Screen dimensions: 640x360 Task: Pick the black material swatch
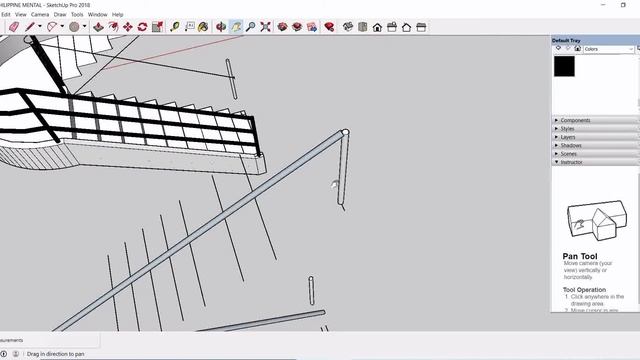pos(564,66)
